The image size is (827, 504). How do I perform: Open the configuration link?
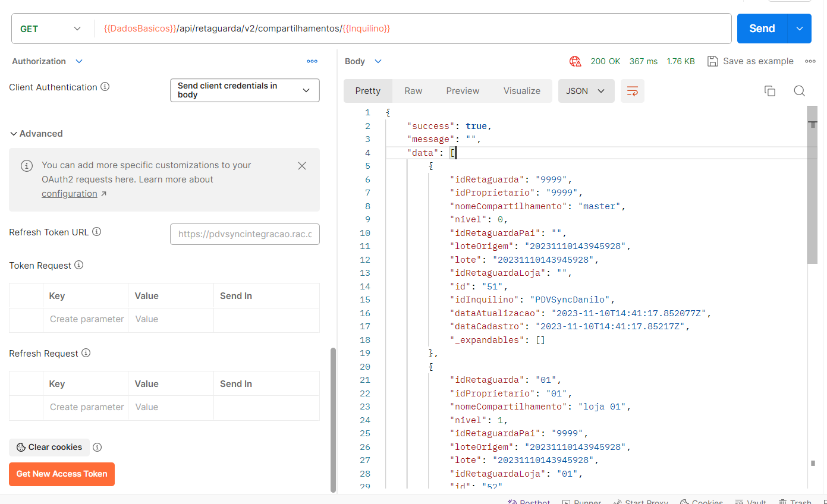70,194
